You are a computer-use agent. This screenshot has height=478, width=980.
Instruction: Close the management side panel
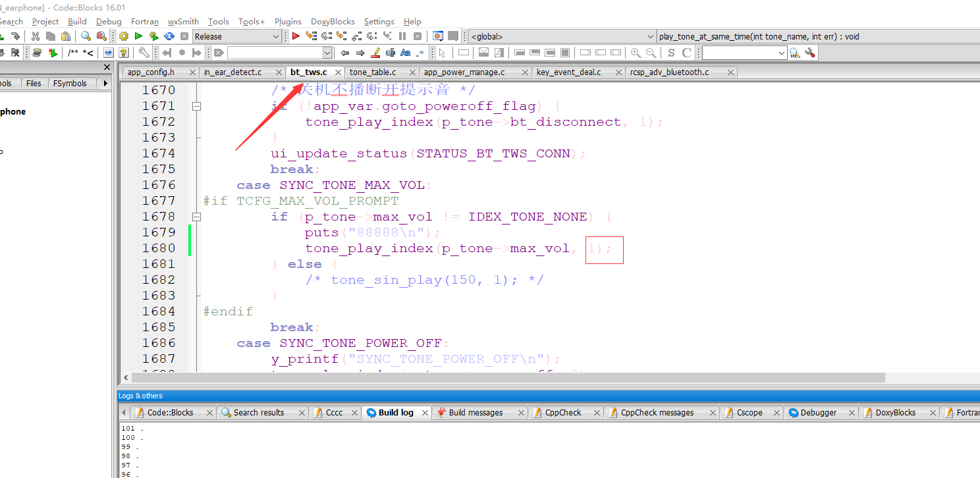pyautogui.click(x=107, y=67)
